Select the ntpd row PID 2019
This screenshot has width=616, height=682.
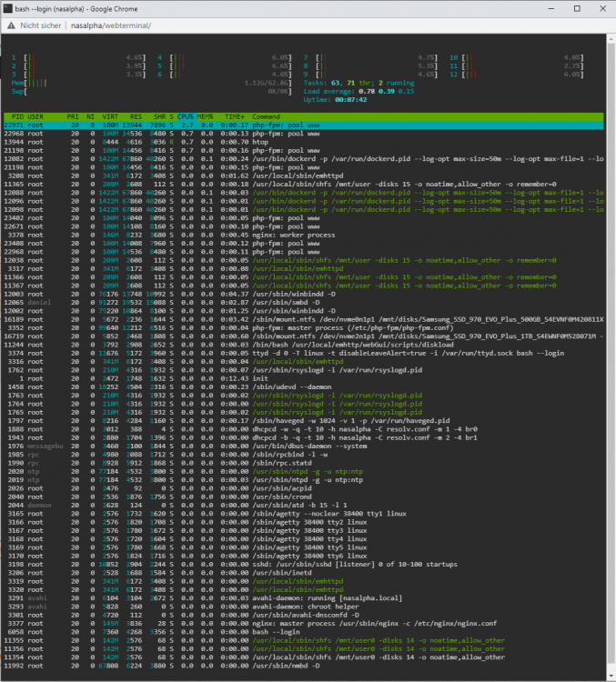pyautogui.click(x=303, y=480)
